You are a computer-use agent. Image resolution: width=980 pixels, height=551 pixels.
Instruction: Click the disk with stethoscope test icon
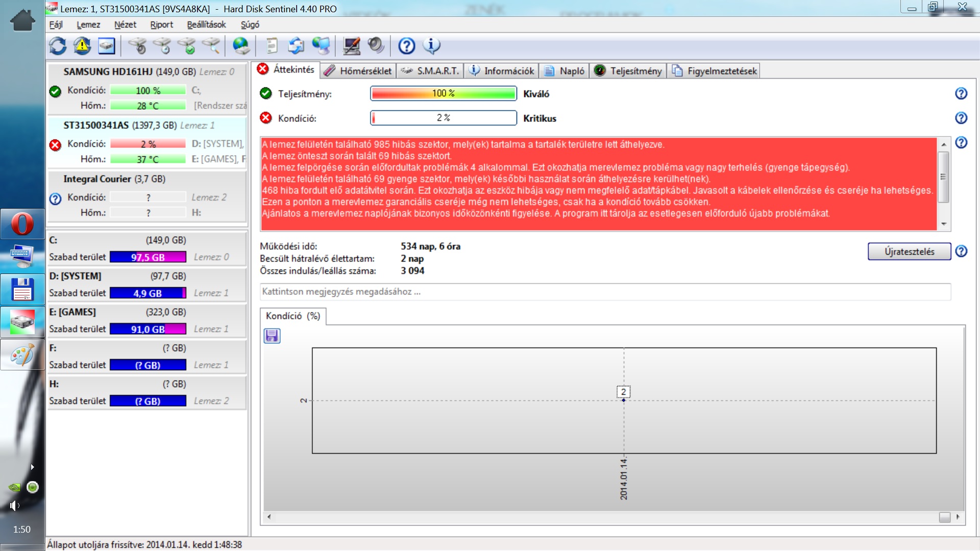click(x=137, y=46)
